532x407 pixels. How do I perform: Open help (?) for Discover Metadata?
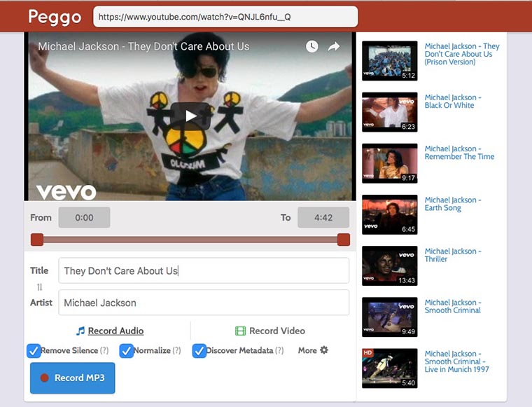click(279, 351)
